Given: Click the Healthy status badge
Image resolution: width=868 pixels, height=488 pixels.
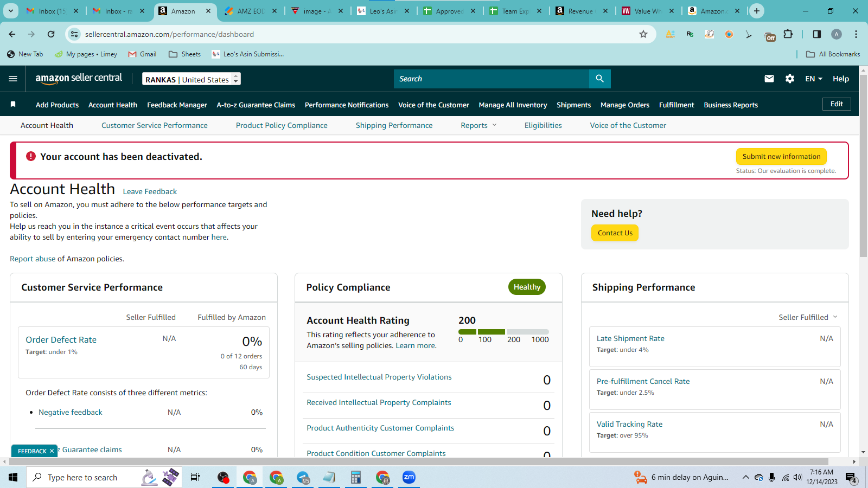Looking at the screenshot, I should coord(527,287).
